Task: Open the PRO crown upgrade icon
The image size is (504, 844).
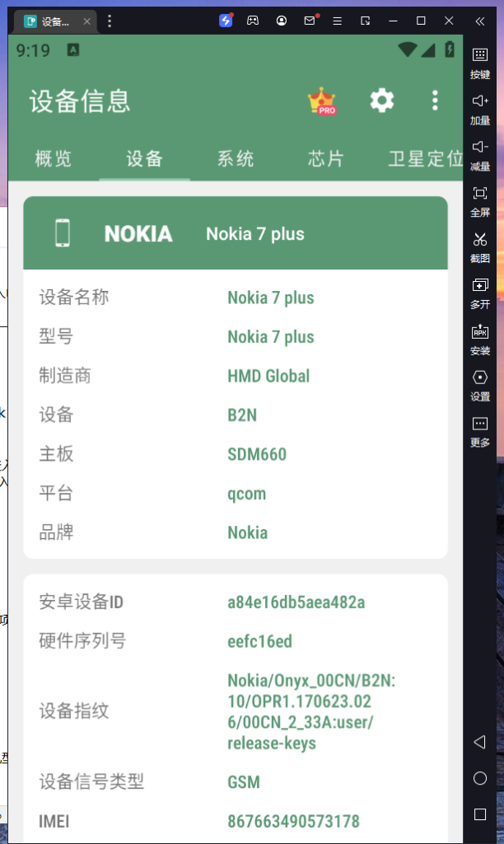Action: [322, 101]
